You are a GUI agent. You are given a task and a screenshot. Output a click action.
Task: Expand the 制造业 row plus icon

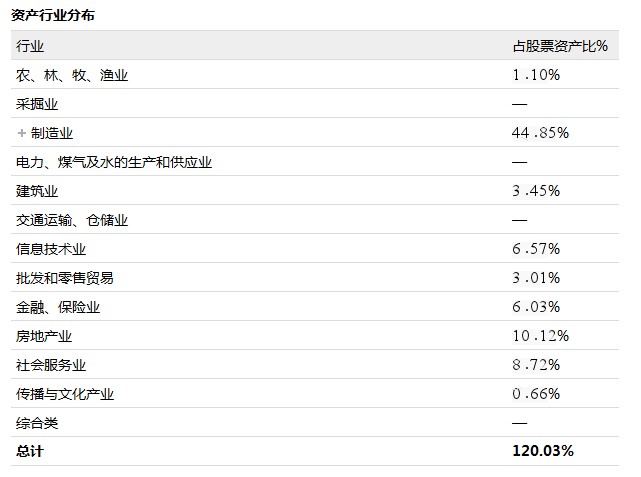click(x=21, y=133)
